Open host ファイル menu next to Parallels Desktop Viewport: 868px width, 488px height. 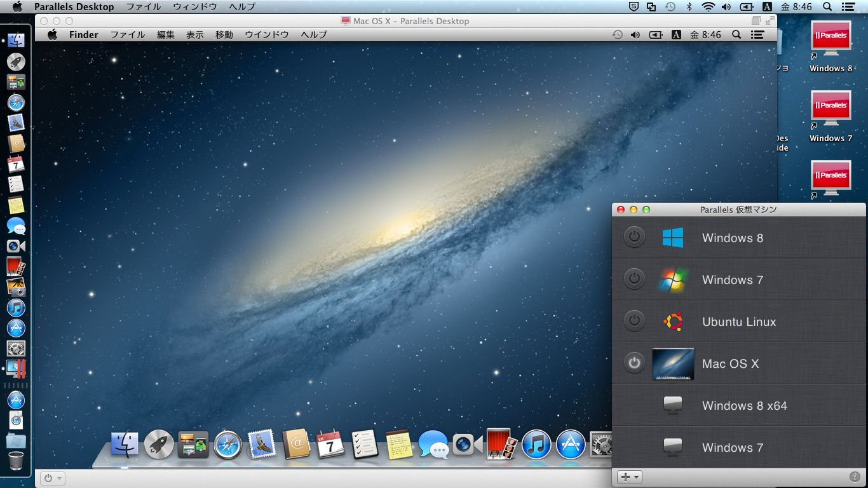click(144, 7)
